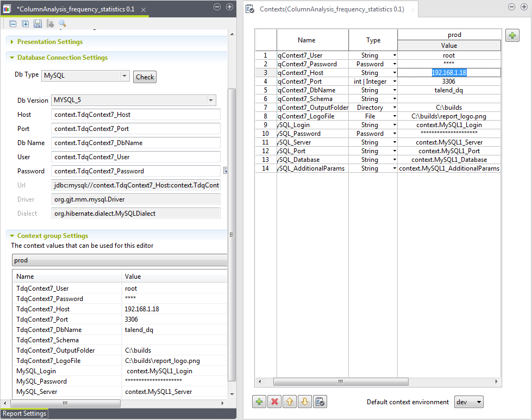
Task: Select the Contexts tab for ColumnAnalysis_frequency_statistics
Action: coord(331,9)
